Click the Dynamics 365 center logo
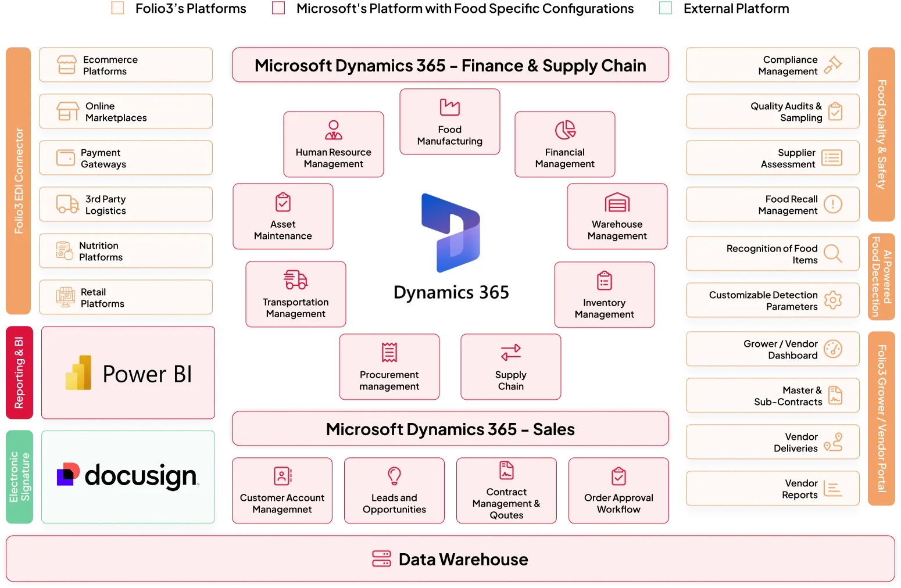 451,232
